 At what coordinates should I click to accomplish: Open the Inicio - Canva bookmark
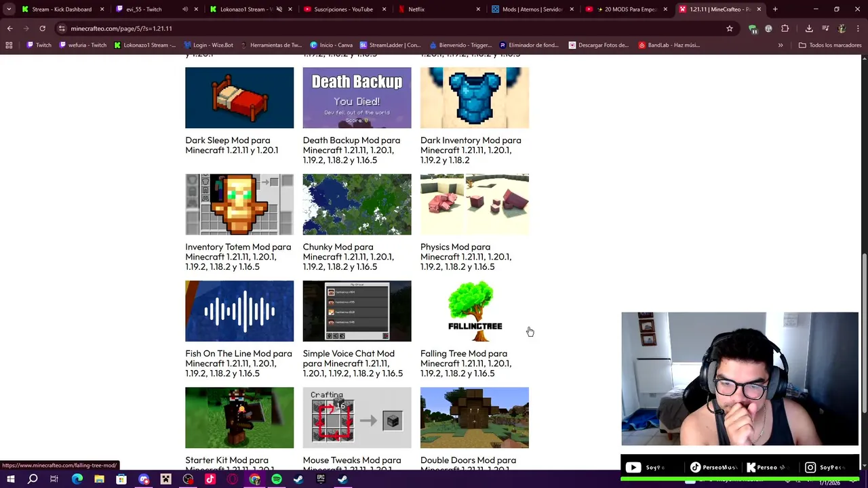point(332,45)
